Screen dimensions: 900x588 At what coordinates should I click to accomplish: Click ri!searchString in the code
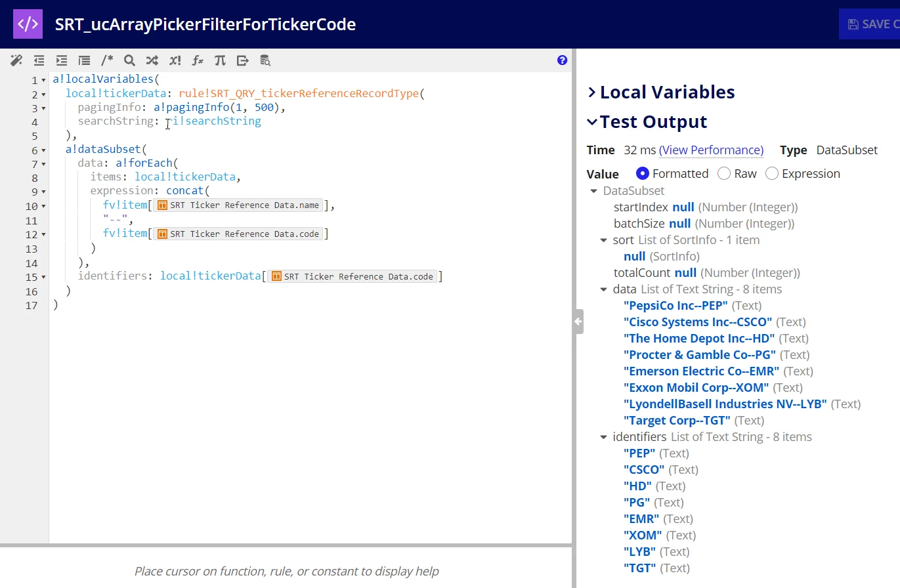[213, 121]
